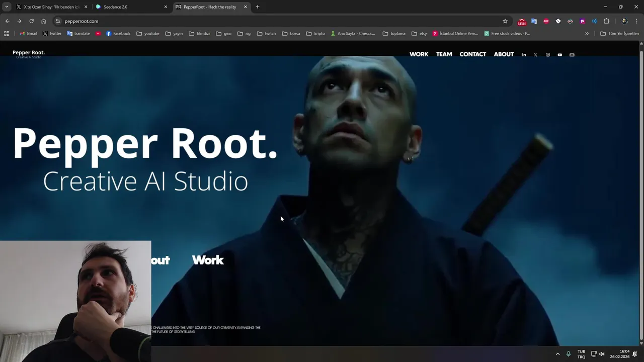Screen dimensions: 644x362
Task: Open the Free stock videos bookmark
Action: (507, 34)
